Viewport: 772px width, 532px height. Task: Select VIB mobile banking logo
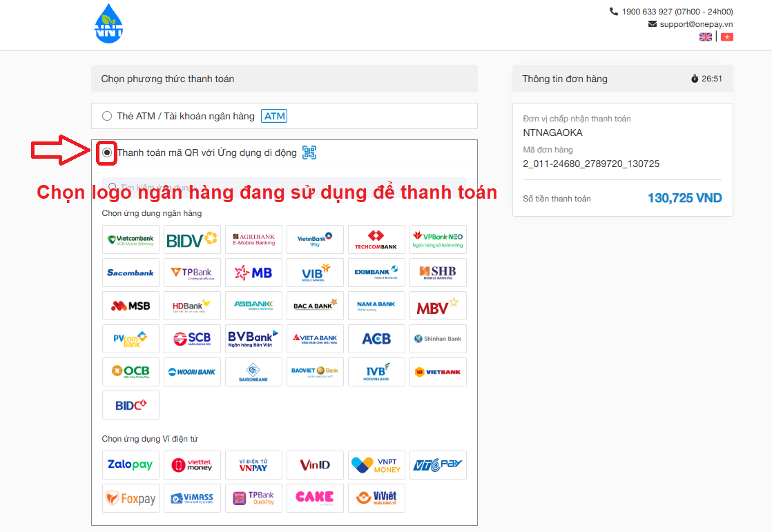(x=315, y=273)
